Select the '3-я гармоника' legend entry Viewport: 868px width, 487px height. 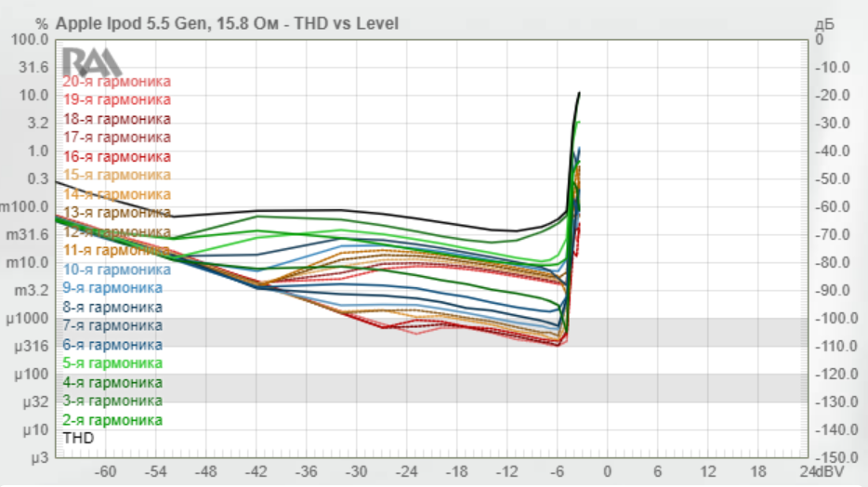(x=112, y=401)
